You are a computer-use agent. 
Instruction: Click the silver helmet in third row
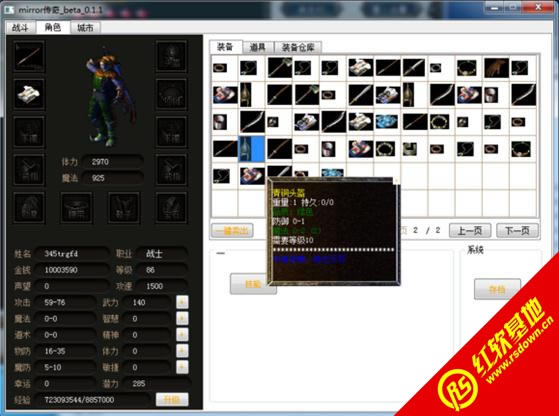tap(220, 122)
